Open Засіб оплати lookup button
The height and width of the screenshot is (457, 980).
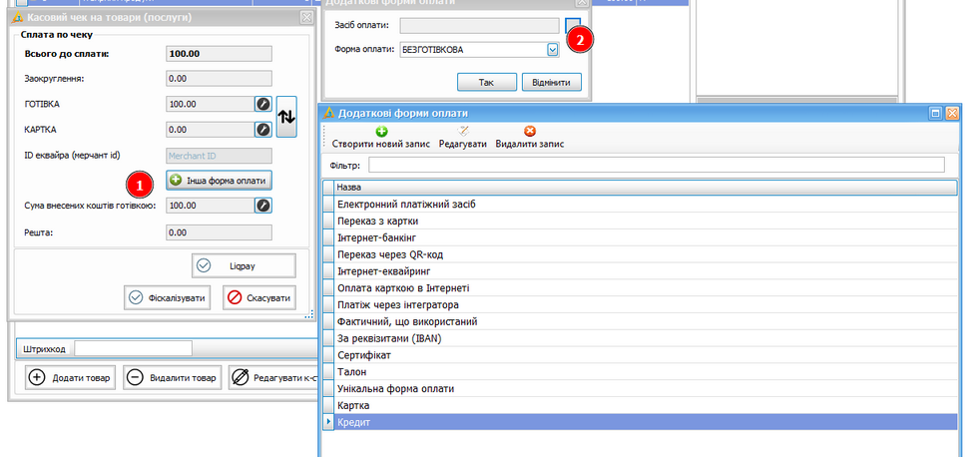[x=573, y=25]
